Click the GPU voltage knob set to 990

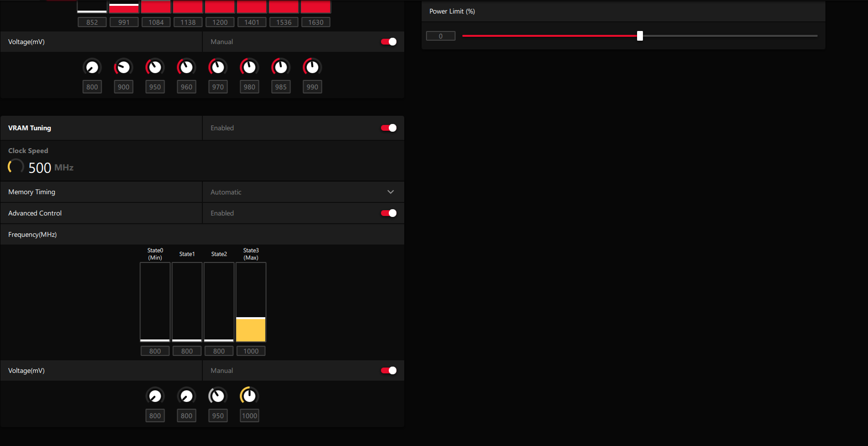point(312,67)
